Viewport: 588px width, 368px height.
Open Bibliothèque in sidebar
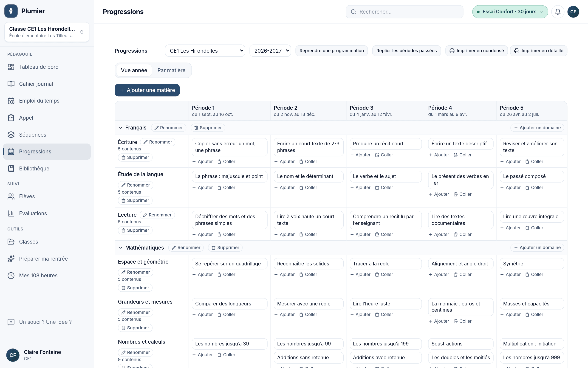[x=47, y=168]
